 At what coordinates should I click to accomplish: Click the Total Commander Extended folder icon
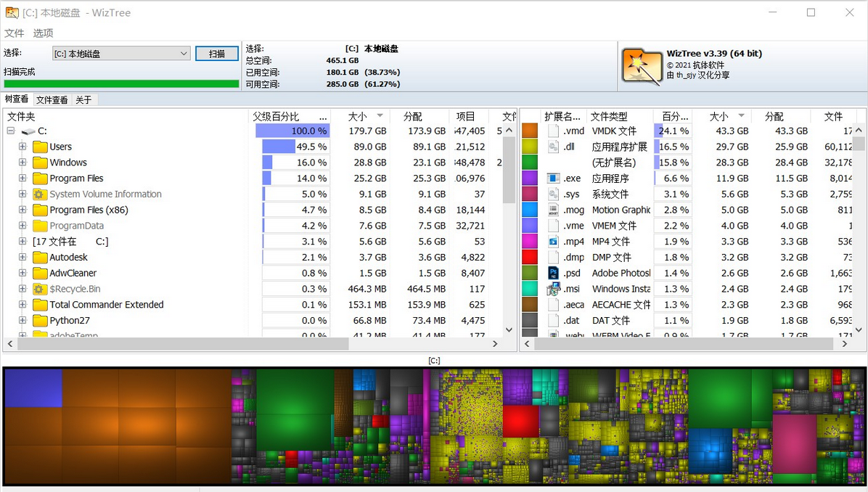[x=40, y=304]
